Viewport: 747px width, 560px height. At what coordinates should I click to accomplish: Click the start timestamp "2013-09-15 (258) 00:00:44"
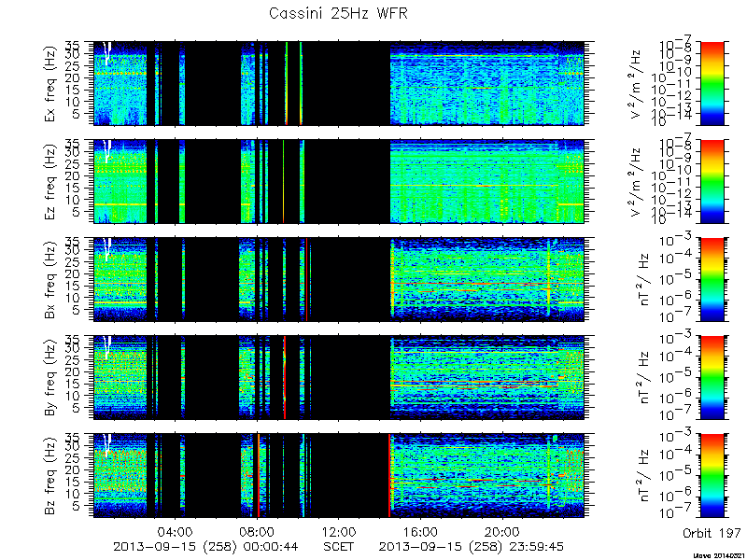(205, 547)
